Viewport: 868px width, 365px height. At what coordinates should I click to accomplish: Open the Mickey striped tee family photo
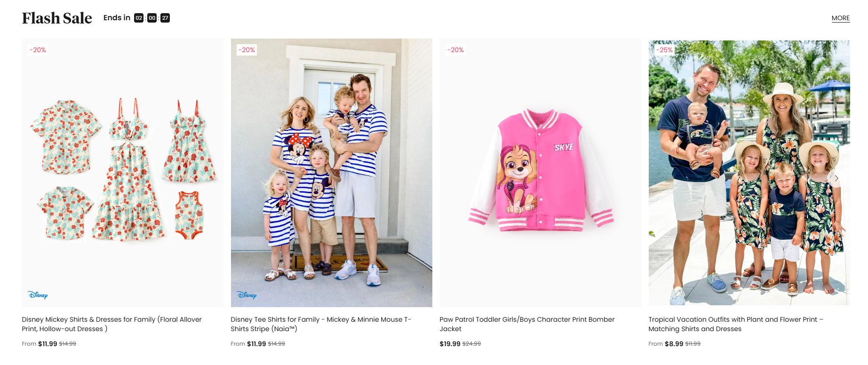(331, 173)
